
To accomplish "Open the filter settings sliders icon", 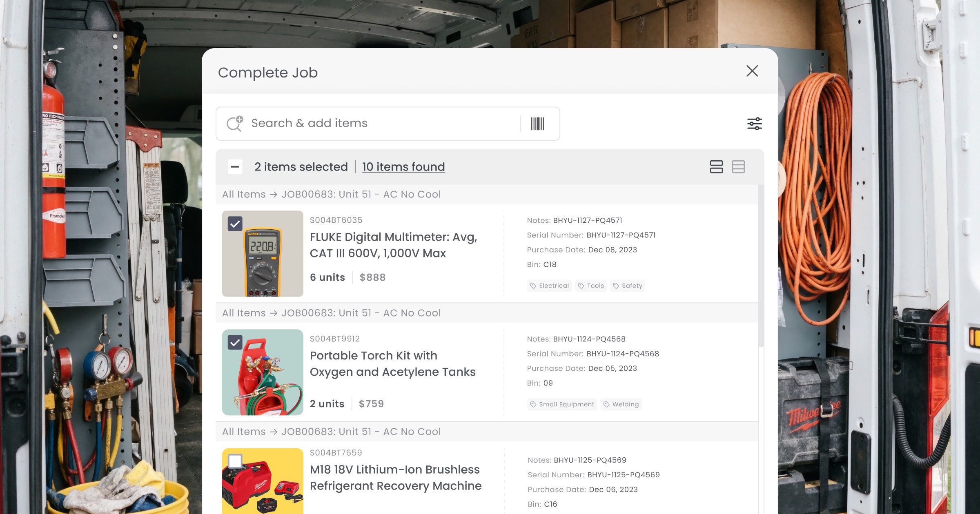I will 755,124.
